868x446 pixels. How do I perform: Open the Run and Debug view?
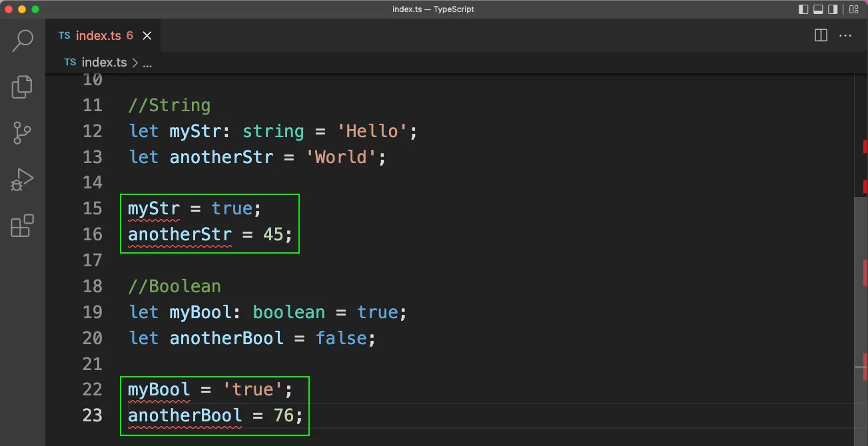pos(23,180)
